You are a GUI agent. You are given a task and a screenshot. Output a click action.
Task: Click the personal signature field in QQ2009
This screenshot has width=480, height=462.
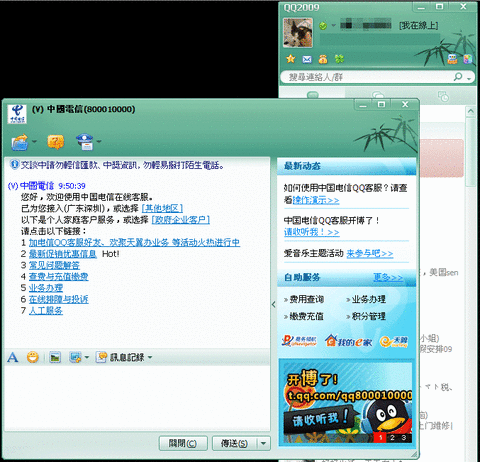380,39
